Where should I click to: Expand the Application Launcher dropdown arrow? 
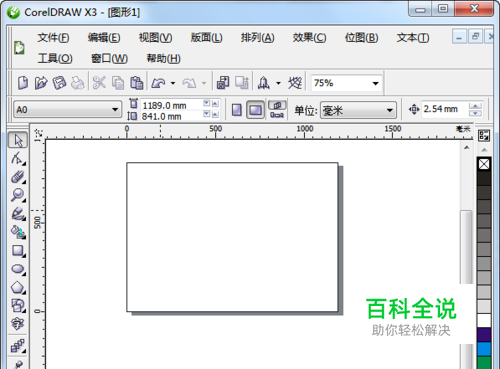tap(278, 83)
